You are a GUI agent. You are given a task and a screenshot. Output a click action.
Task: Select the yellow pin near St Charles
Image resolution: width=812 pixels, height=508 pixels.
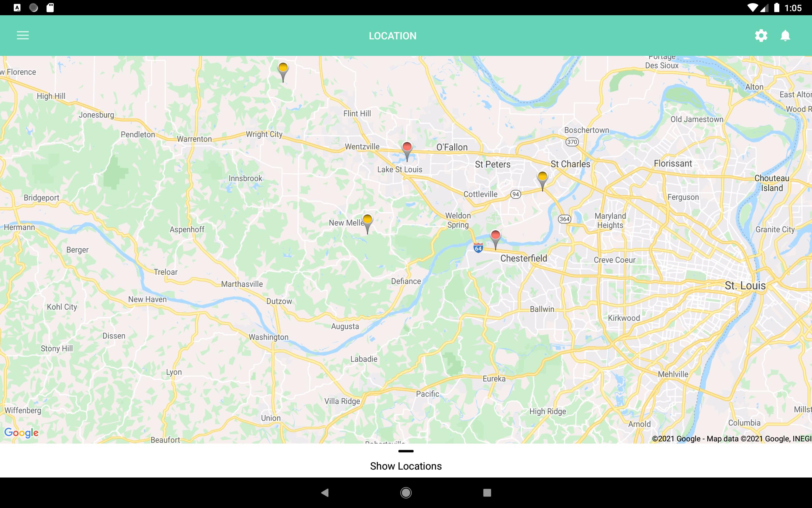(543, 181)
